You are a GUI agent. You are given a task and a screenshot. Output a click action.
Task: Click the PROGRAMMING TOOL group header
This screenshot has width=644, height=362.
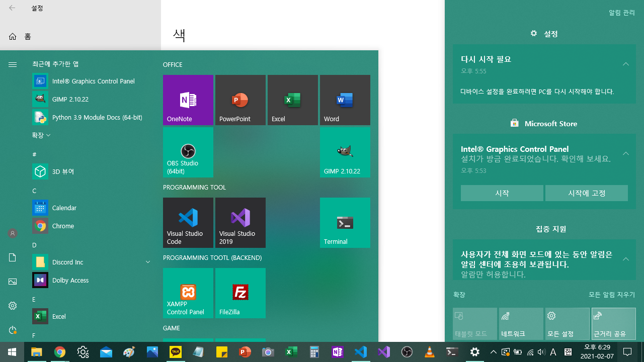194,188
